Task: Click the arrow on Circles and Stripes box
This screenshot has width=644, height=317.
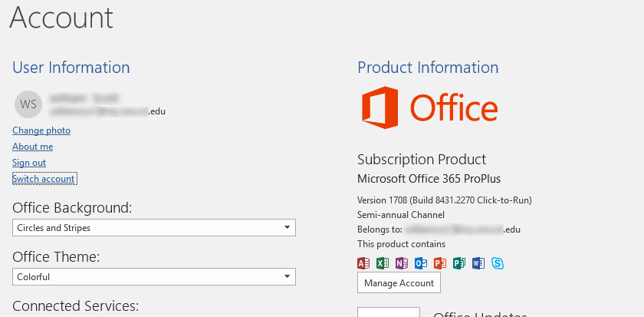Action: [287, 228]
